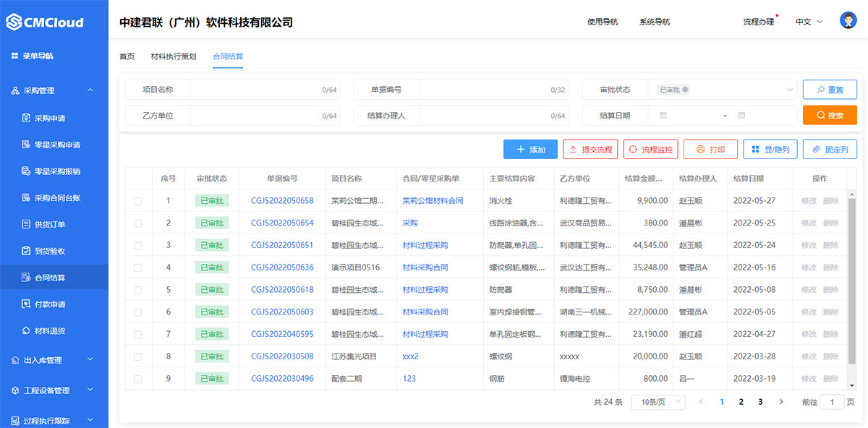Image resolution: width=868 pixels, height=428 pixels.
Task: Open the 采购申请 sidebar item
Action: 50,118
